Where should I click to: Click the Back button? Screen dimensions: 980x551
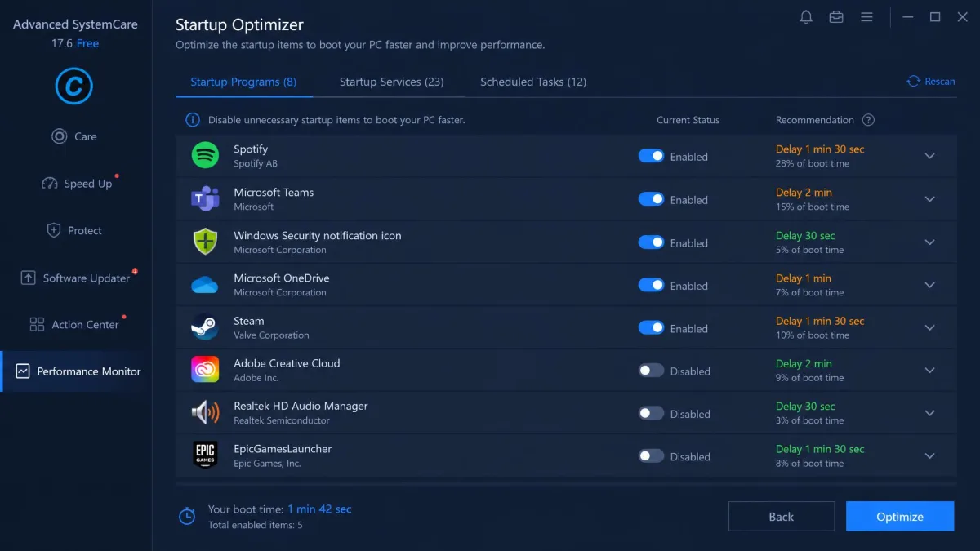[782, 516]
